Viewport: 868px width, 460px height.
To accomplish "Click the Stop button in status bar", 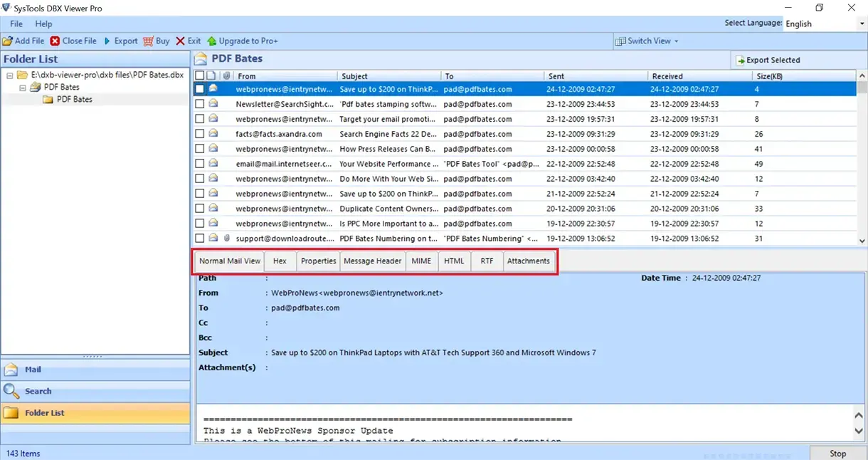I will 838,453.
